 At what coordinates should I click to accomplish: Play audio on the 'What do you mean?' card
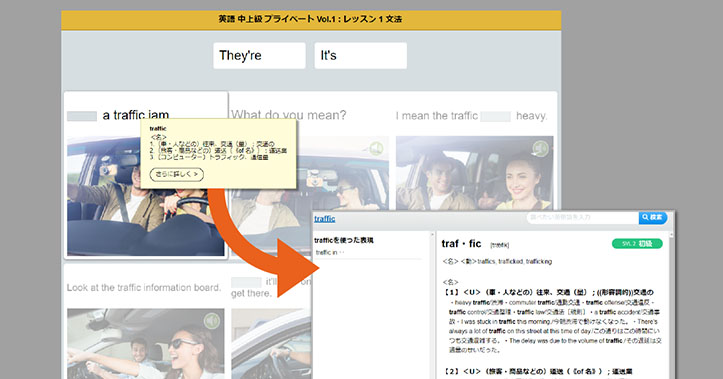[376, 148]
